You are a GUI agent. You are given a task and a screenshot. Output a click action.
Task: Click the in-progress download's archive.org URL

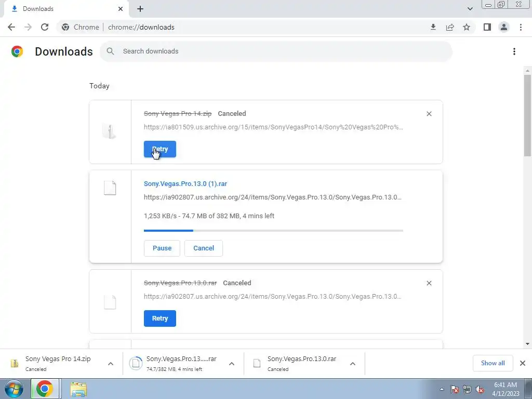click(x=272, y=197)
